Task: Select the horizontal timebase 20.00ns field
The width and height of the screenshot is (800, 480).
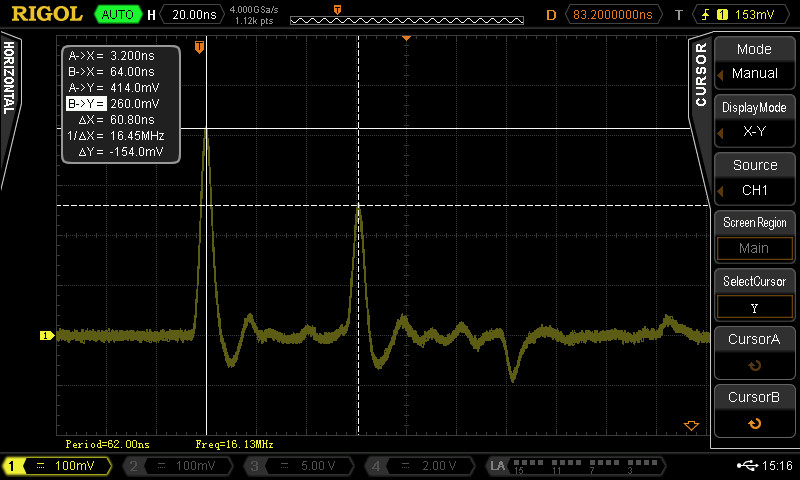Action: tap(194, 14)
